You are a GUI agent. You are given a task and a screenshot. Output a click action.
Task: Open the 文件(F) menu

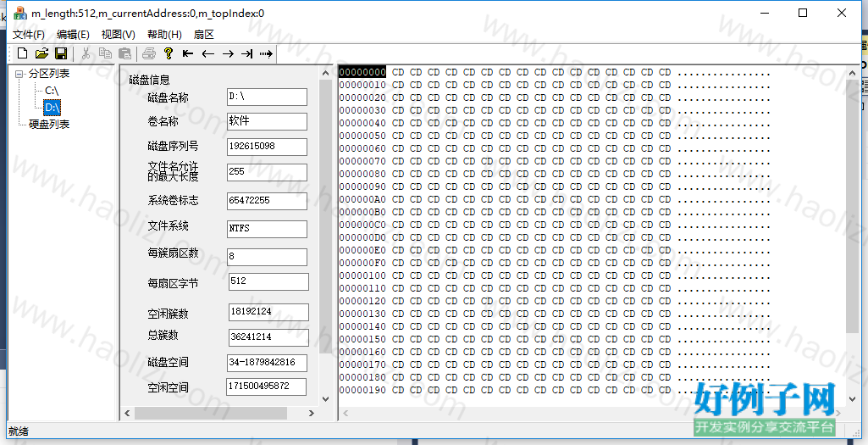28,35
